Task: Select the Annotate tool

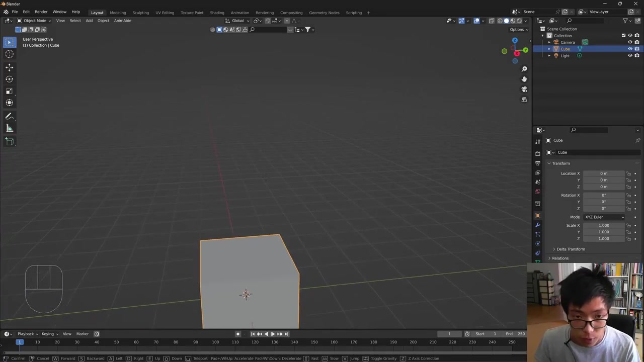Action: point(9,116)
